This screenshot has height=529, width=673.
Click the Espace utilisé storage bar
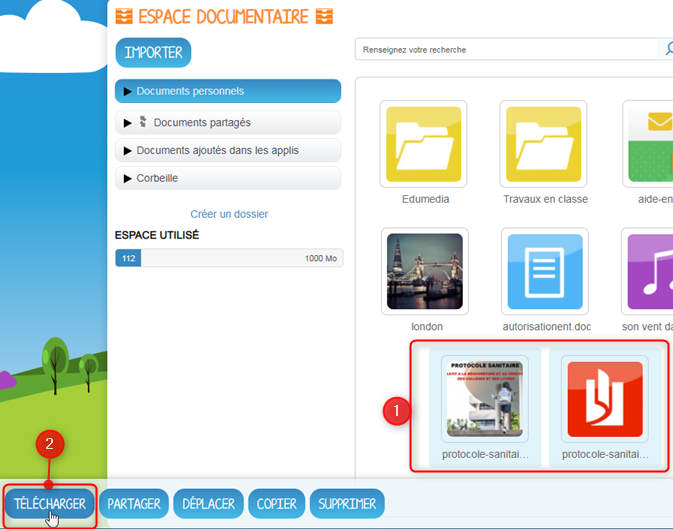click(x=229, y=258)
